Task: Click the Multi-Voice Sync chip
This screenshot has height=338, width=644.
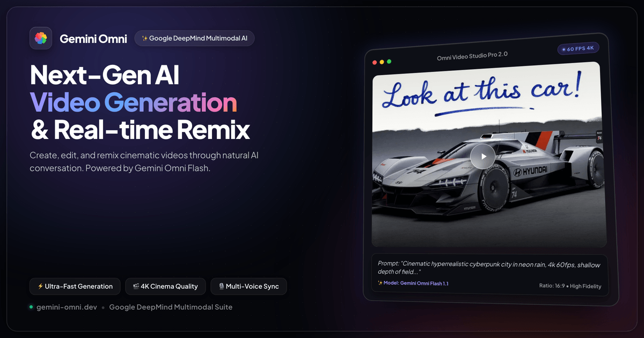Action: [248, 286]
